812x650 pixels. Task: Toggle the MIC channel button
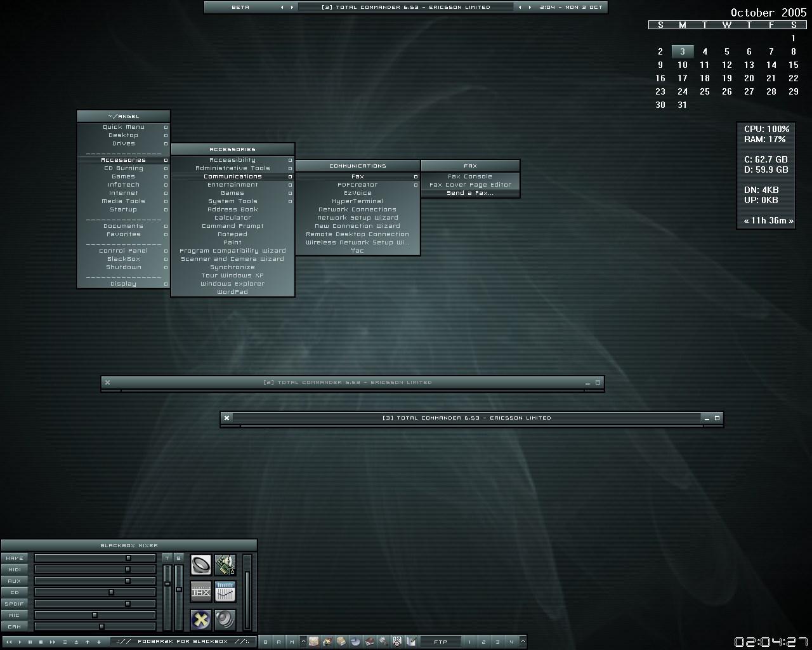point(15,615)
